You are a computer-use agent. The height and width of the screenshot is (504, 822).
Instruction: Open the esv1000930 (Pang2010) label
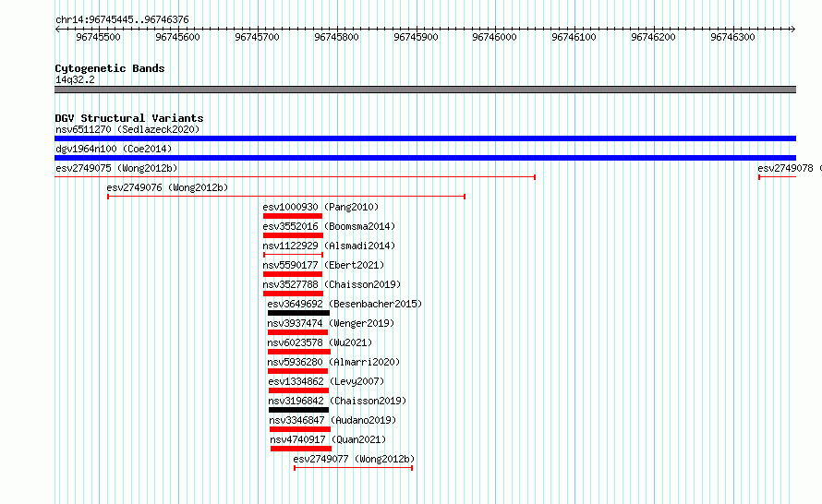tap(320, 207)
